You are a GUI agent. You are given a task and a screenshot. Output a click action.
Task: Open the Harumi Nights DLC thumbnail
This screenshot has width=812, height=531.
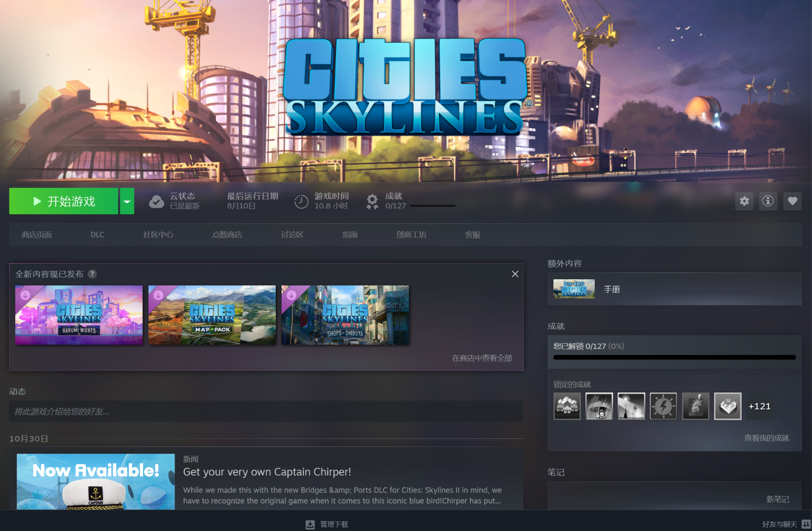[x=79, y=315]
